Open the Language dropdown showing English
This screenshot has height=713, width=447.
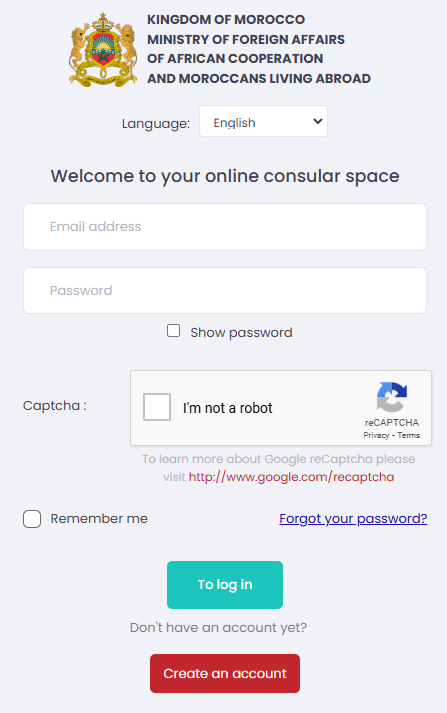tap(263, 121)
